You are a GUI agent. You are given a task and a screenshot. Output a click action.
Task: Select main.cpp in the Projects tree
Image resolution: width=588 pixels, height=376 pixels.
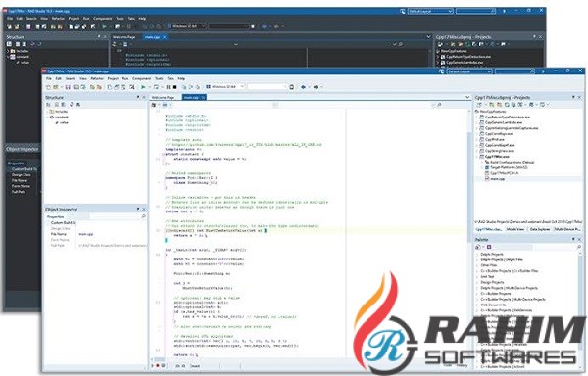497,179
